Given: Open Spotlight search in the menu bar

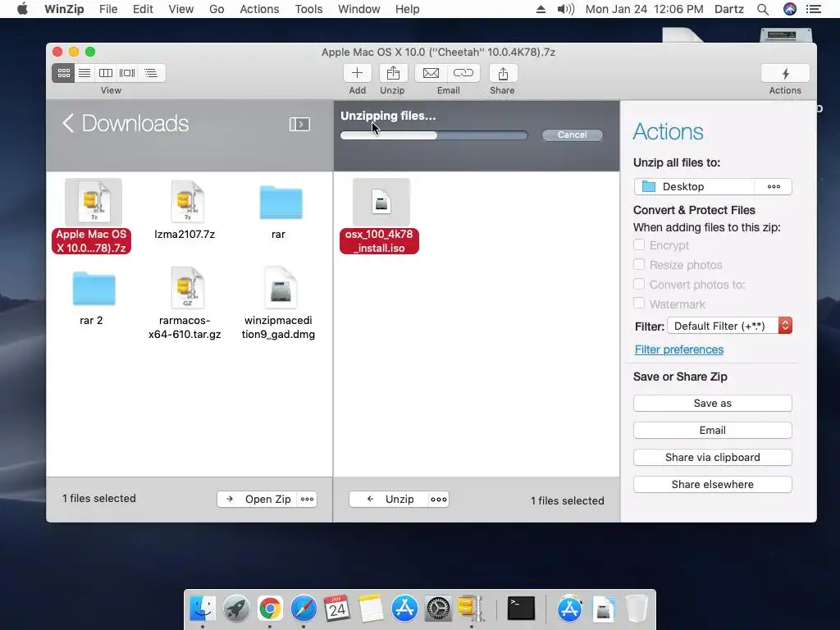Looking at the screenshot, I should coord(763,9).
